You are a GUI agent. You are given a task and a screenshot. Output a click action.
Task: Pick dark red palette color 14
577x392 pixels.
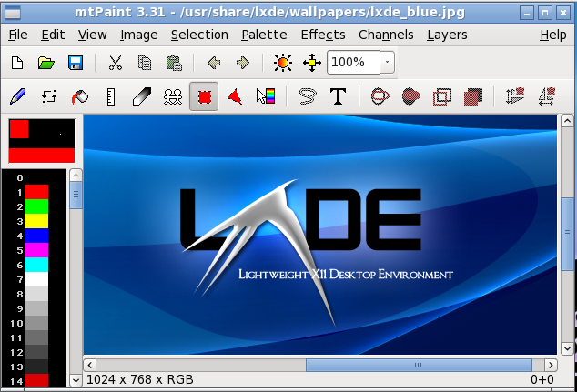coord(36,380)
